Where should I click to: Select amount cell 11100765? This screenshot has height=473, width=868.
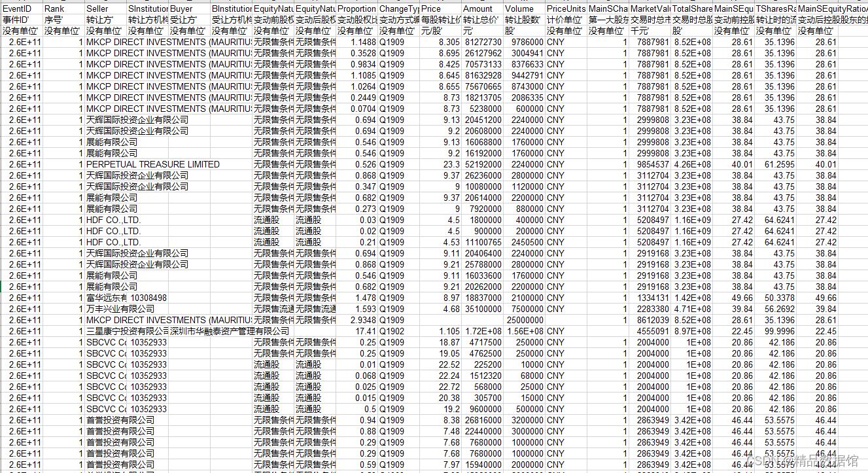(482, 242)
